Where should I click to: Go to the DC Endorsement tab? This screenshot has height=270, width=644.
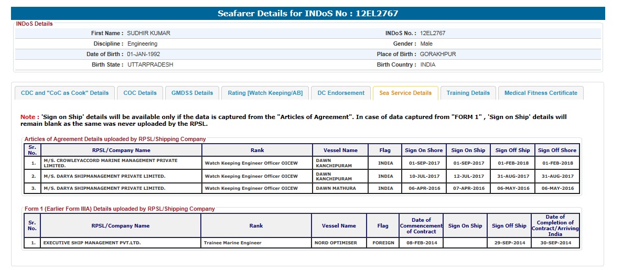341,93
